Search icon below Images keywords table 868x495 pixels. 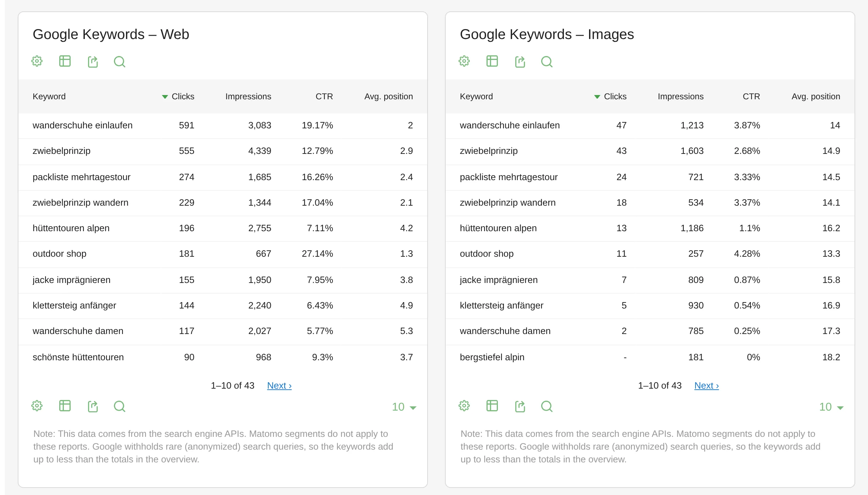547,406
